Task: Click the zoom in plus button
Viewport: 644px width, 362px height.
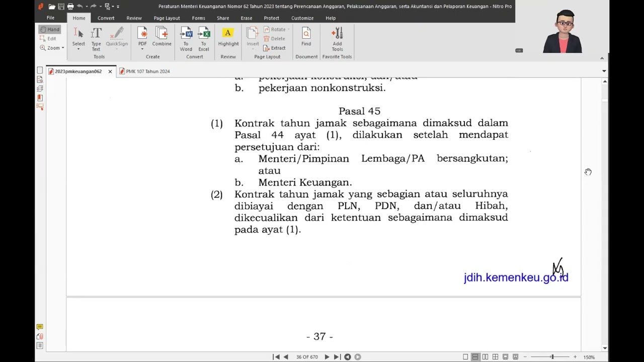Action: (575, 357)
